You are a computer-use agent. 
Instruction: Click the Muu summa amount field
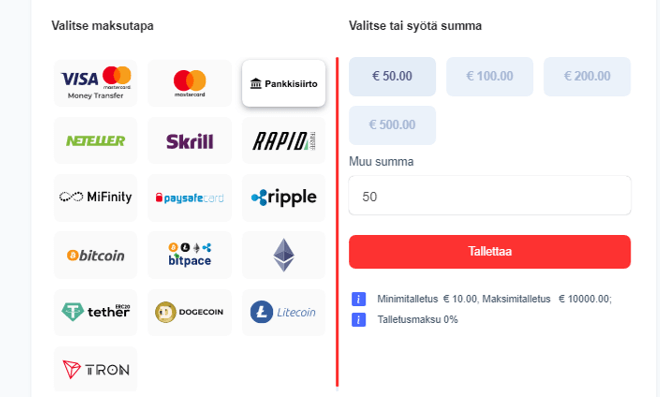point(490,196)
